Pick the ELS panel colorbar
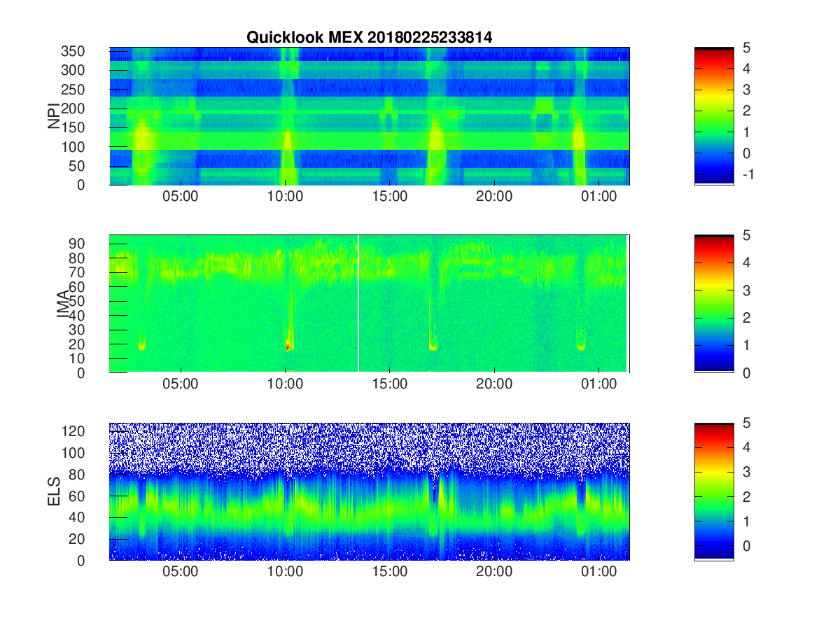The width and height of the screenshot is (840, 630). pos(714,491)
